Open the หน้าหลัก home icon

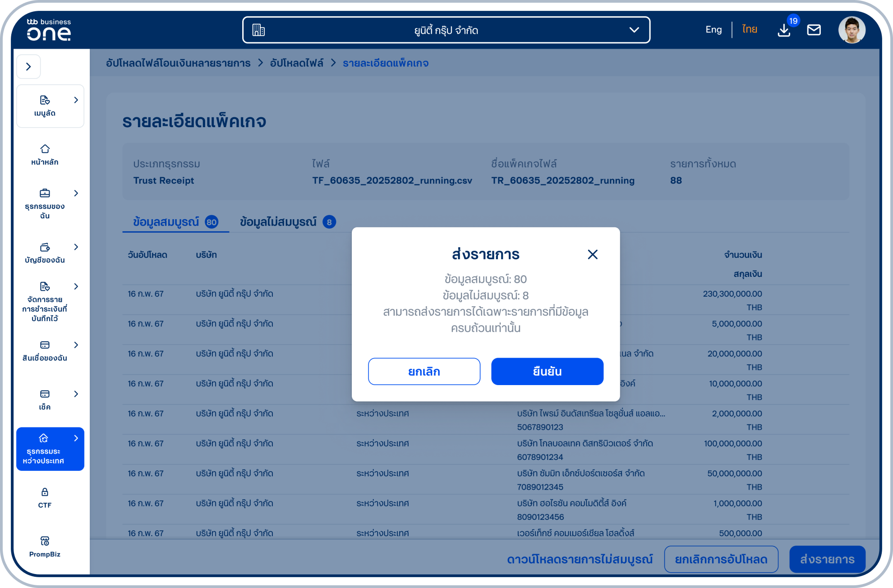coord(45,149)
